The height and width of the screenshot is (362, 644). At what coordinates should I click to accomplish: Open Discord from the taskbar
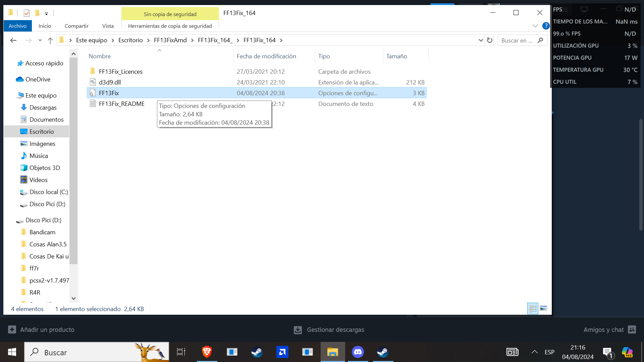point(358,352)
